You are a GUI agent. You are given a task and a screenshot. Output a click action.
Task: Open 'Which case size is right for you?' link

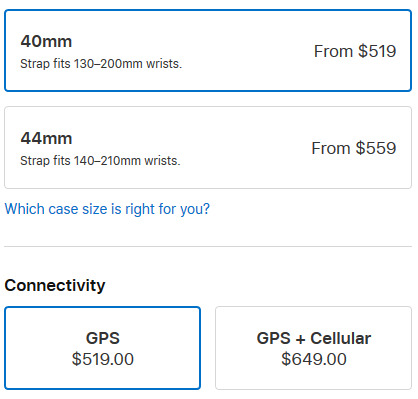tap(107, 209)
